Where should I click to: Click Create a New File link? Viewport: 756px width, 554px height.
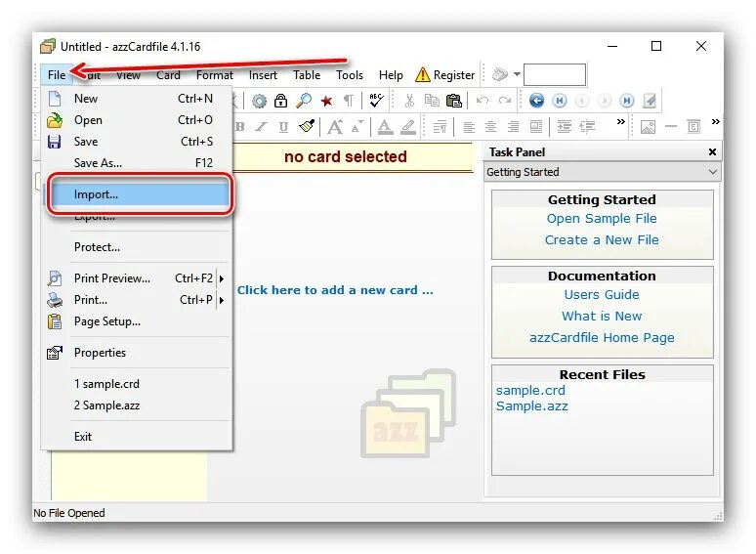[602, 240]
